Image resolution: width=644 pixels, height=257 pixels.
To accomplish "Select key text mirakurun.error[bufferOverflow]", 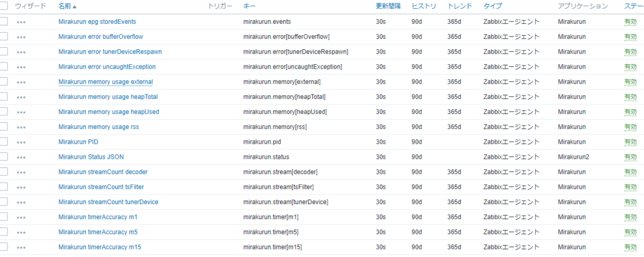I will [286, 37].
